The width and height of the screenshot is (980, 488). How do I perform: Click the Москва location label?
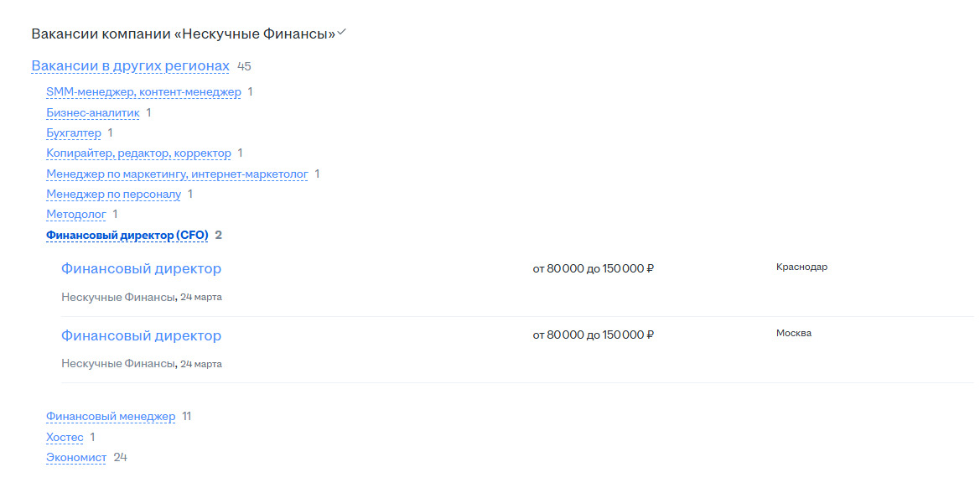click(794, 333)
